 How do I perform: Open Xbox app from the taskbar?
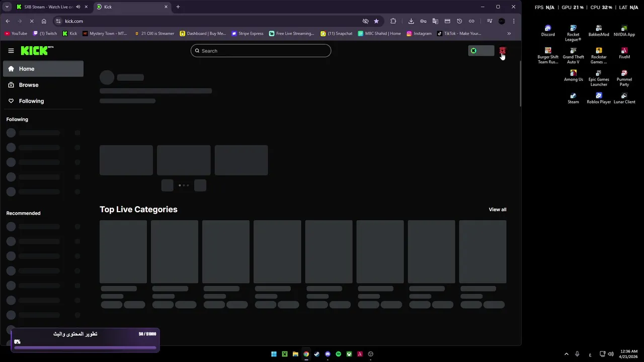[349, 354]
